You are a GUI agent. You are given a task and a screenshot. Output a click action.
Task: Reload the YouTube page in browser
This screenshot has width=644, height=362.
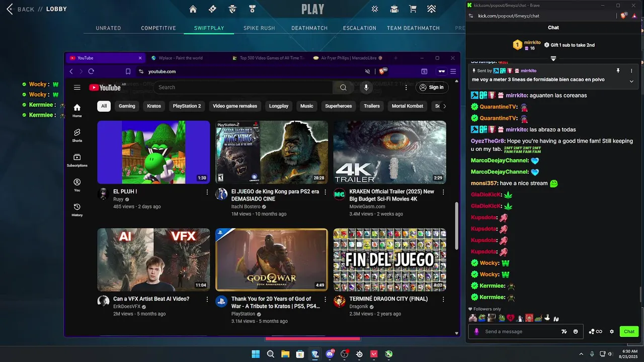[x=91, y=71]
